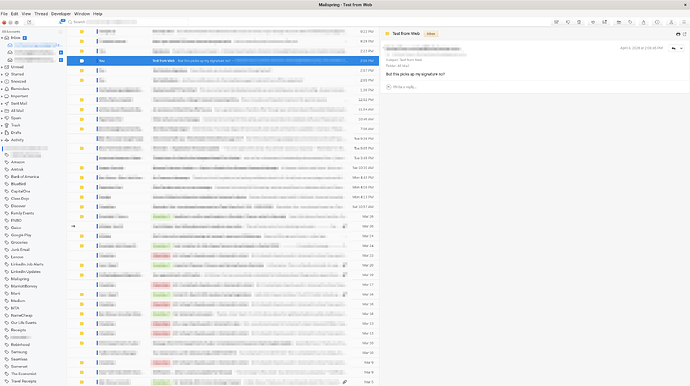Click the reply arrow button on message
This screenshot has height=386, width=690.
coord(673,48)
